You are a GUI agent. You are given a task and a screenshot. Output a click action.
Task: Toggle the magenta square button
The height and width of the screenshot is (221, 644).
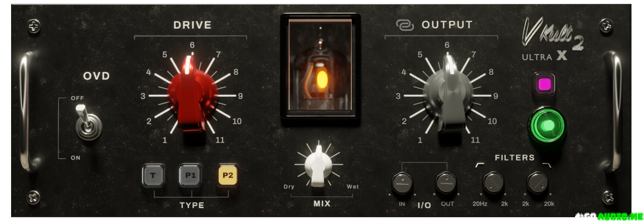(544, 84)
